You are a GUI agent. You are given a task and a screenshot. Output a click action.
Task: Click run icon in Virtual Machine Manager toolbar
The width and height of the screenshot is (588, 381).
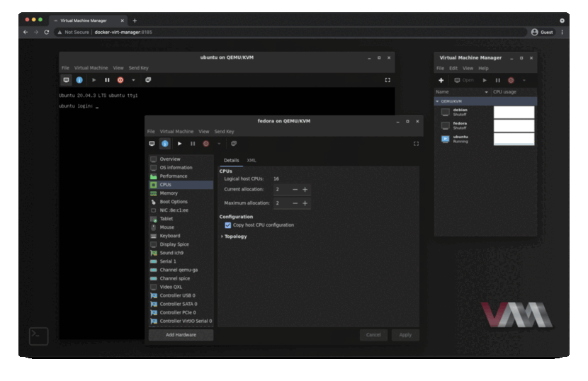485,80
